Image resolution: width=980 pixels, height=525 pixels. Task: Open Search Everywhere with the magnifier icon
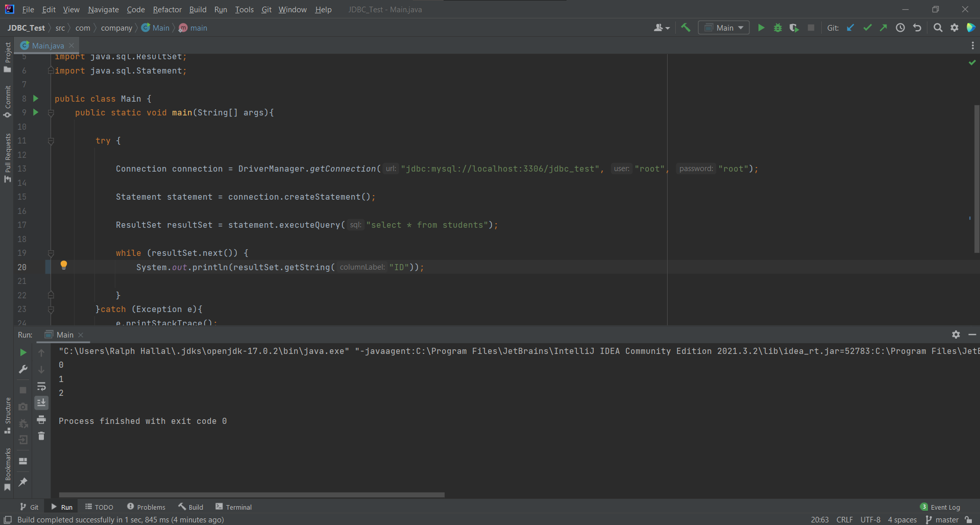938,28
